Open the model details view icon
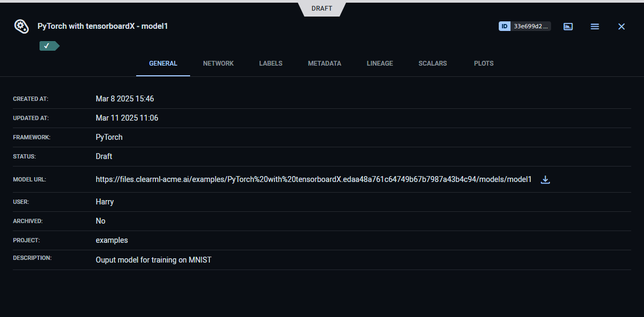This screenshot has height=317, width=644. (568, 26)
